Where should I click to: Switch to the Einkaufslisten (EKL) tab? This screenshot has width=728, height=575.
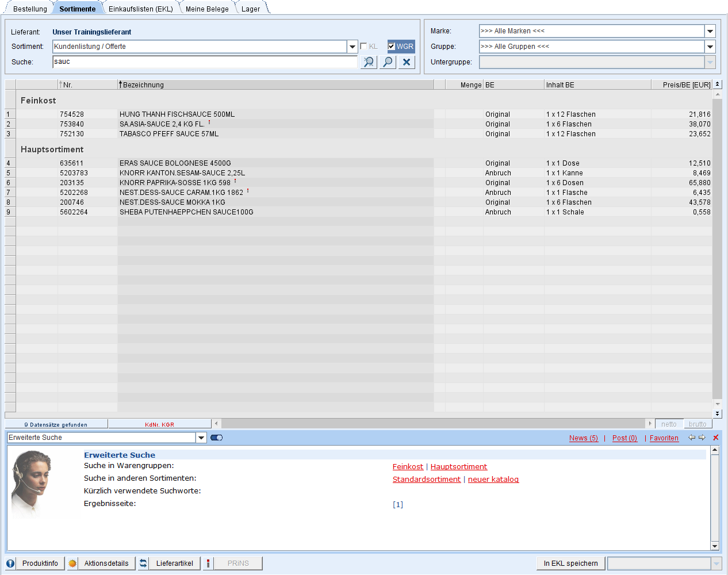point(141,9)
